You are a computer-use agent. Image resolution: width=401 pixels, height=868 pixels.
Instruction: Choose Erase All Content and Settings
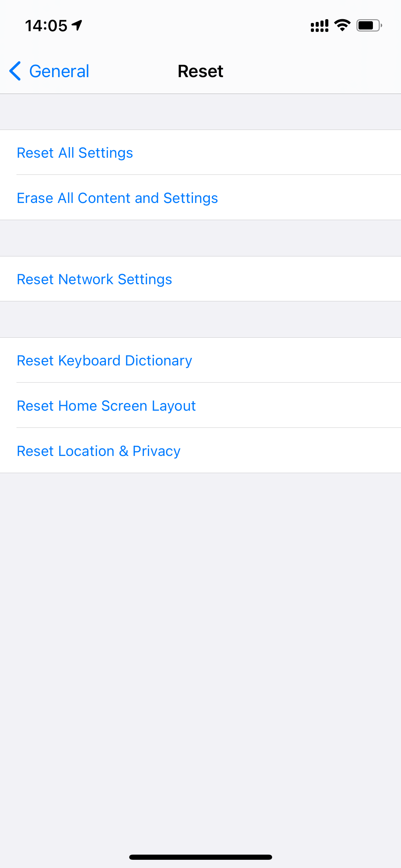(117, 198)
